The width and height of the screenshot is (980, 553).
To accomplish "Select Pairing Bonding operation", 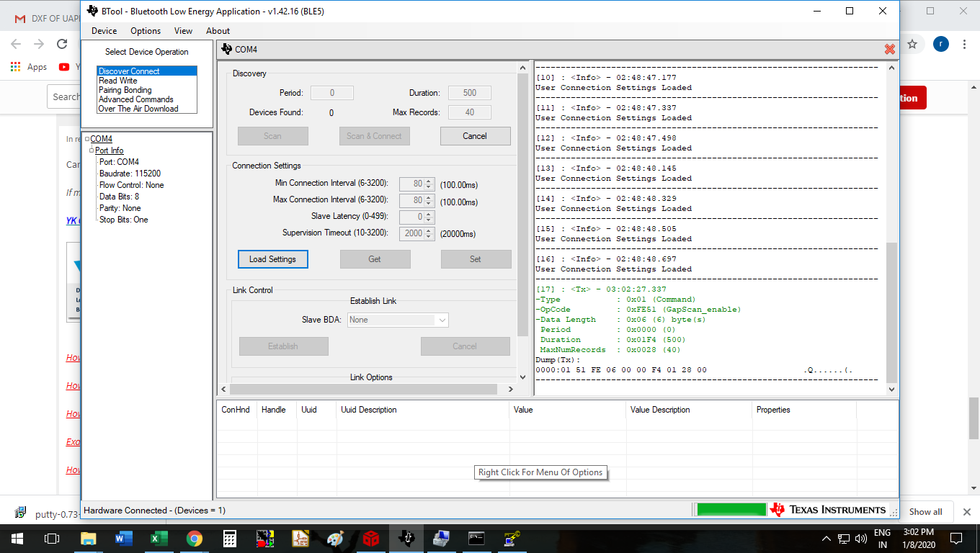I will click(147, 90).
